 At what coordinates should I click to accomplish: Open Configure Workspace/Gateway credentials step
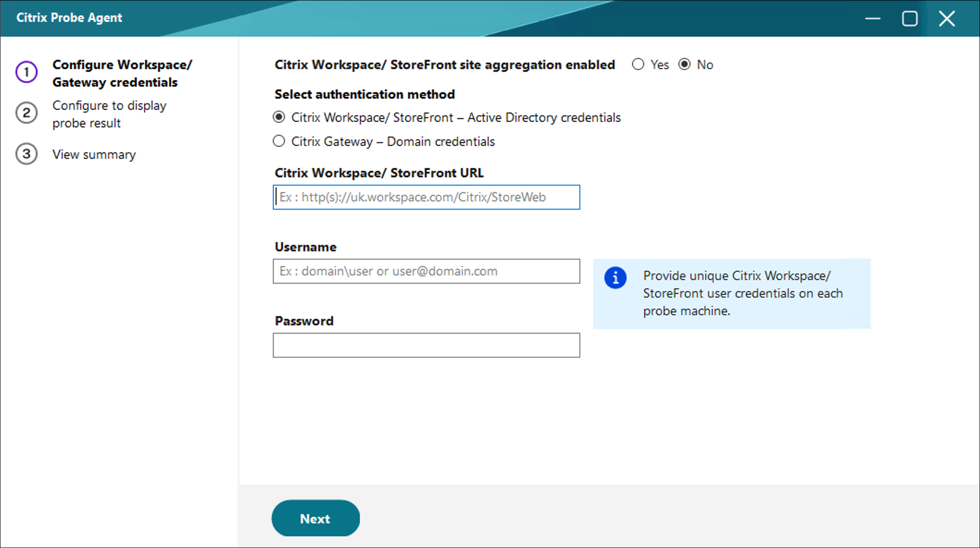coord(122,73)
